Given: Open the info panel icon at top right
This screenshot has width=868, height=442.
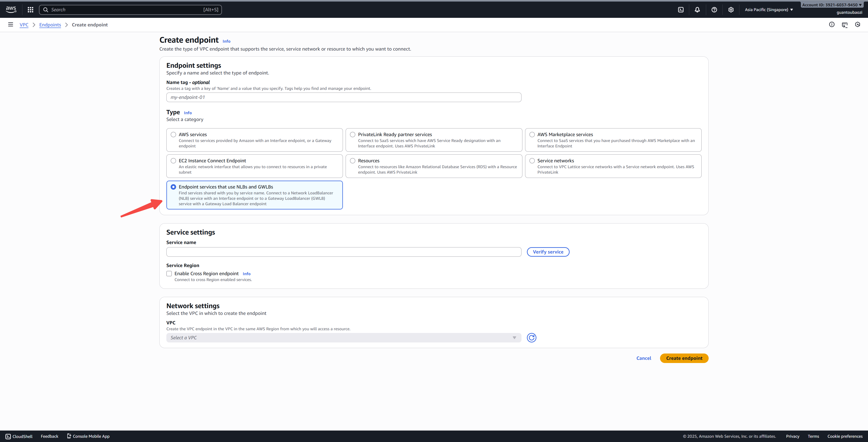Looking at the screenshot, I should 832,25.
